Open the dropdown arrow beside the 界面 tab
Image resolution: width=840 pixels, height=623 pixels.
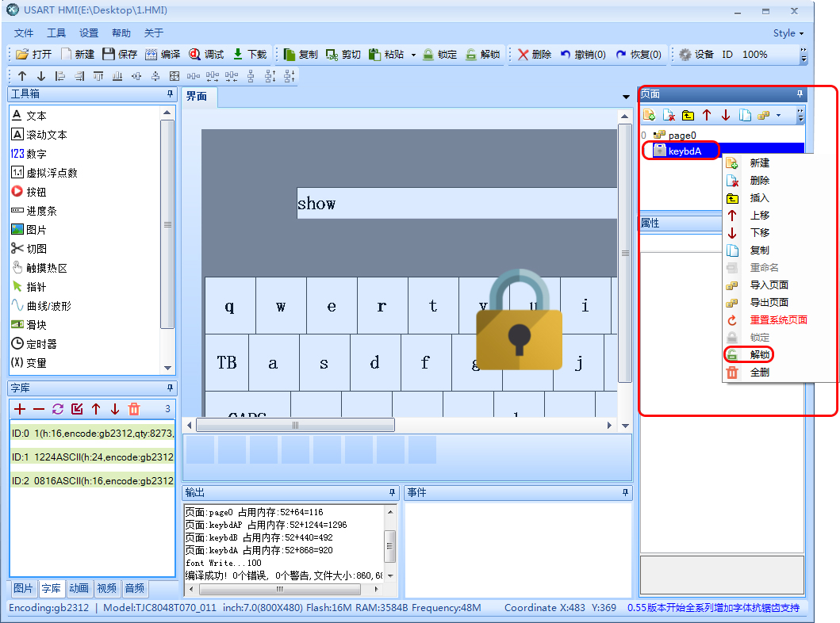tap(626, 97)
